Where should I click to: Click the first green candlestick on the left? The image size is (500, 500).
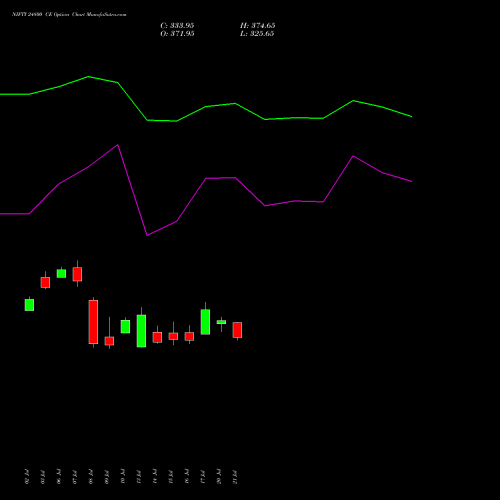(29, 305)
